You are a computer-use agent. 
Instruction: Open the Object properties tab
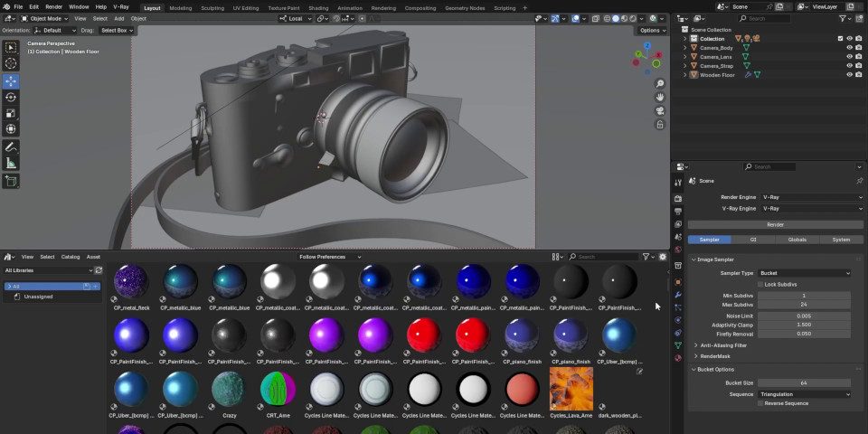click(678, 282)
